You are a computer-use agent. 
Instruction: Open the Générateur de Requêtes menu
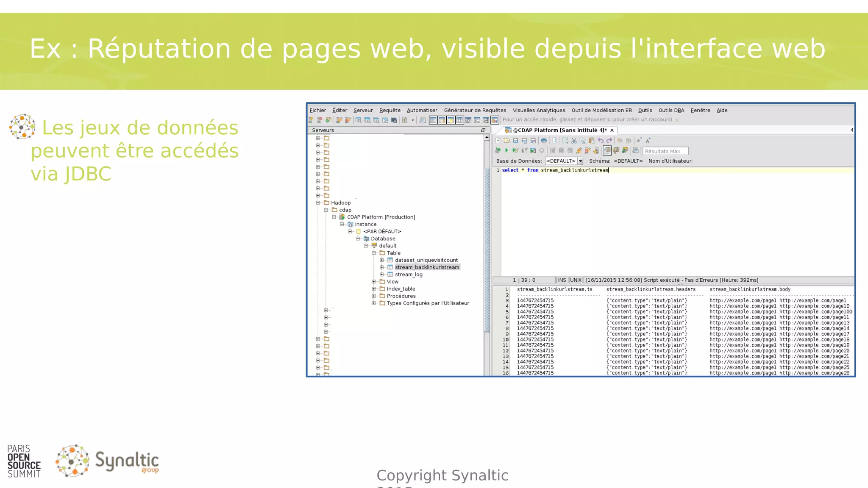(x=475, y=110)
